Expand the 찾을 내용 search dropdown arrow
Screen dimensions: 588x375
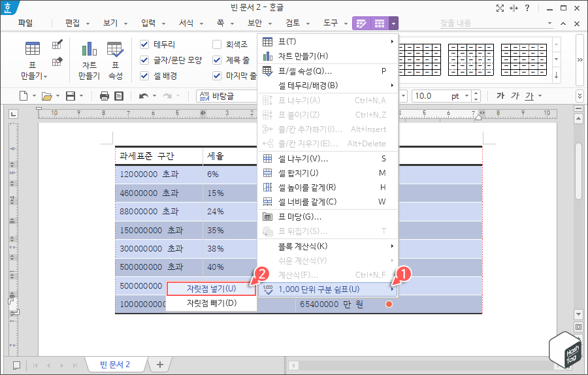coord(549,24)
